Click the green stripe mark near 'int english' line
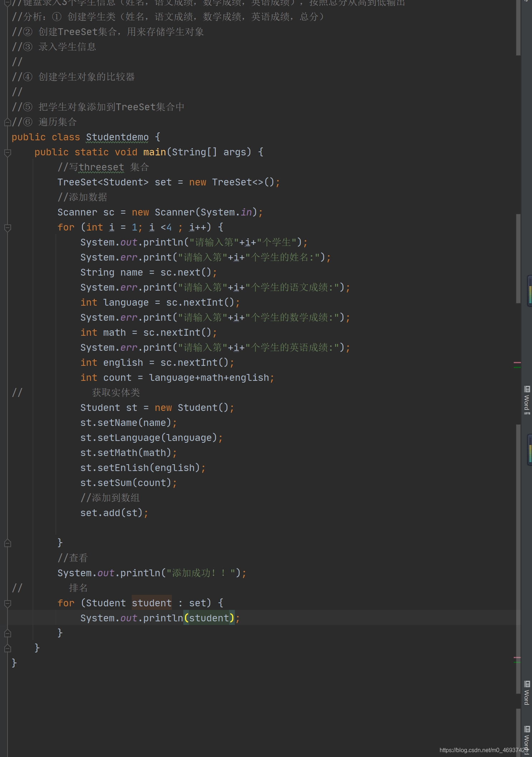Viewport: 532px width, 757px height. [517, 367]
